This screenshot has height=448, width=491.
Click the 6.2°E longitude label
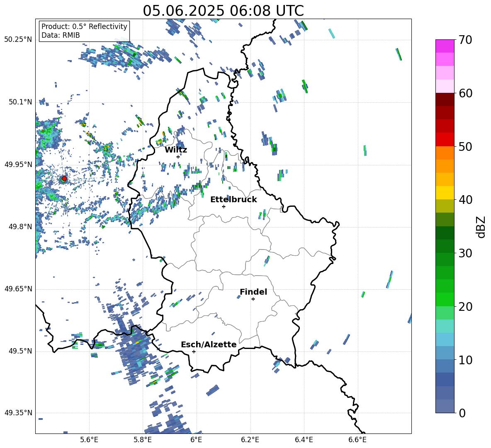tap(250, 440)
